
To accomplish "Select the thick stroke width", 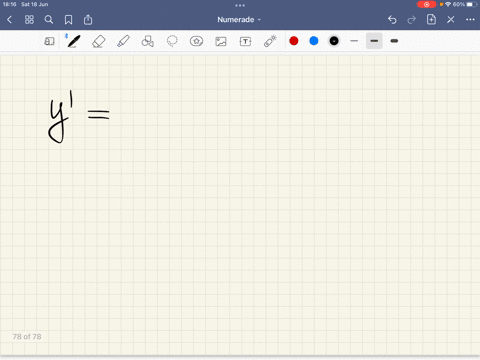I will 394,41.
